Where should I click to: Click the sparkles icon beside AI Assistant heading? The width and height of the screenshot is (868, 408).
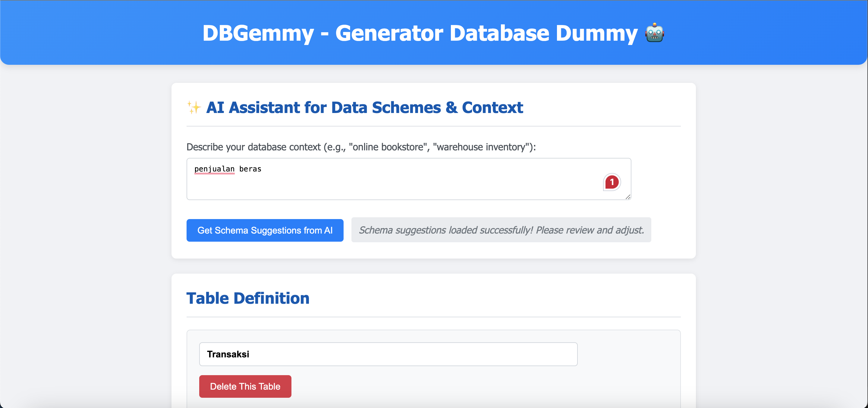194,108
